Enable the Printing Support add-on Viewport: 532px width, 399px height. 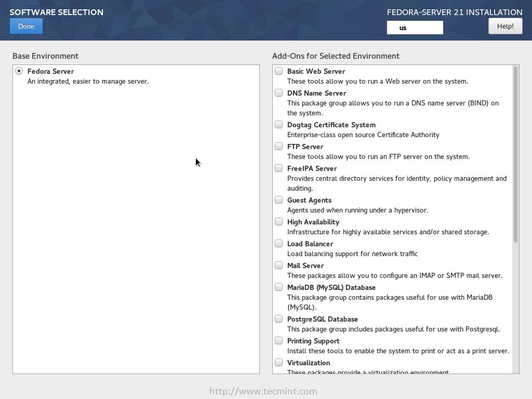click(x=279, y=341)
